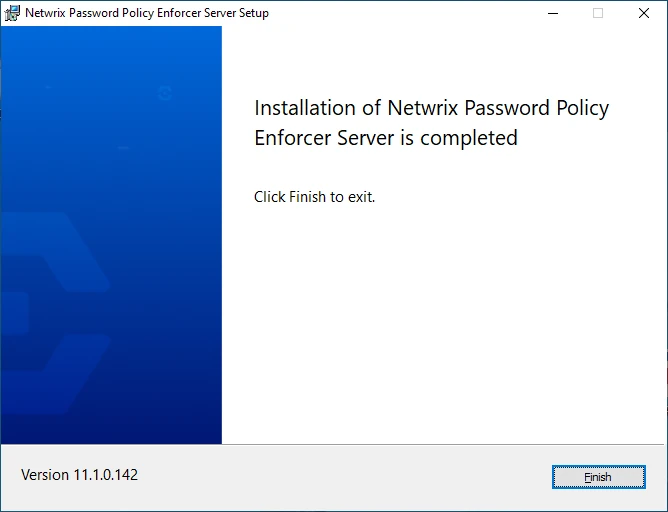The image size is (668, 512).
Task: Click the 'Click Finish to exit.' message
Action: pyautogui.click(x=314, y=197)
